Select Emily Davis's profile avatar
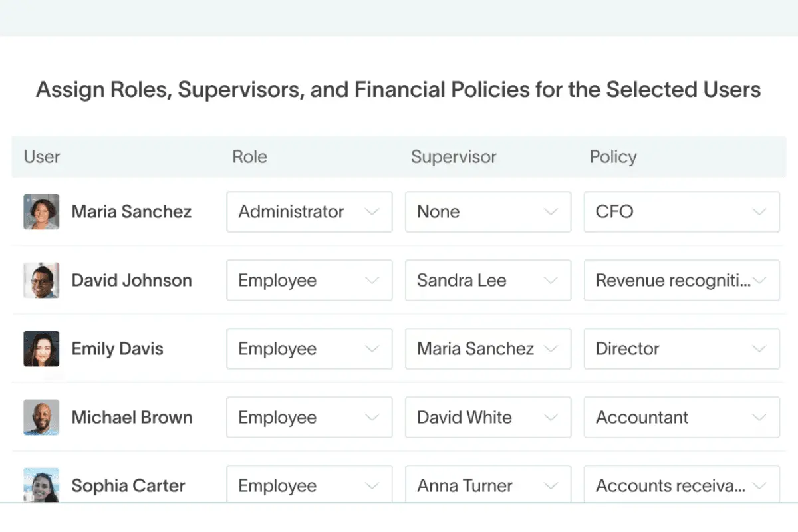 [41, 348]
